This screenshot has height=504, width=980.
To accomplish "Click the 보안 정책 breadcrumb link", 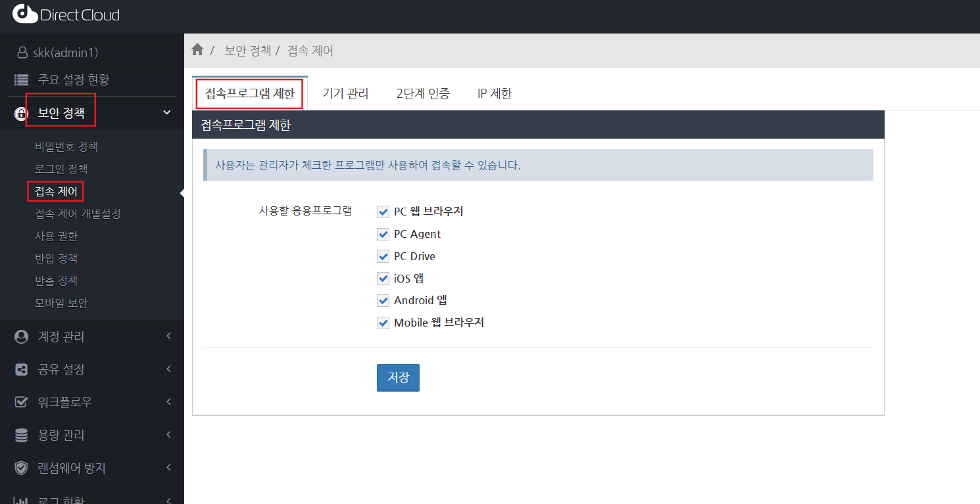I will [248, 51].
